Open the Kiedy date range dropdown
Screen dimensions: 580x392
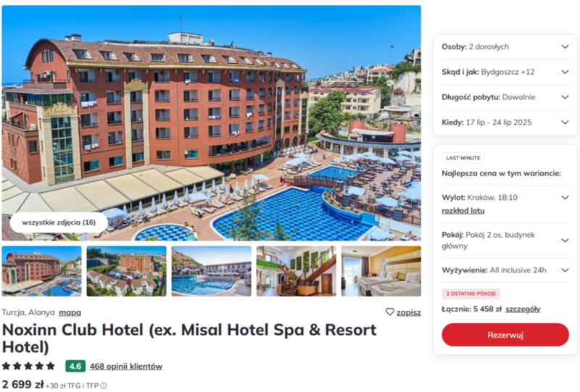[505, 122]
